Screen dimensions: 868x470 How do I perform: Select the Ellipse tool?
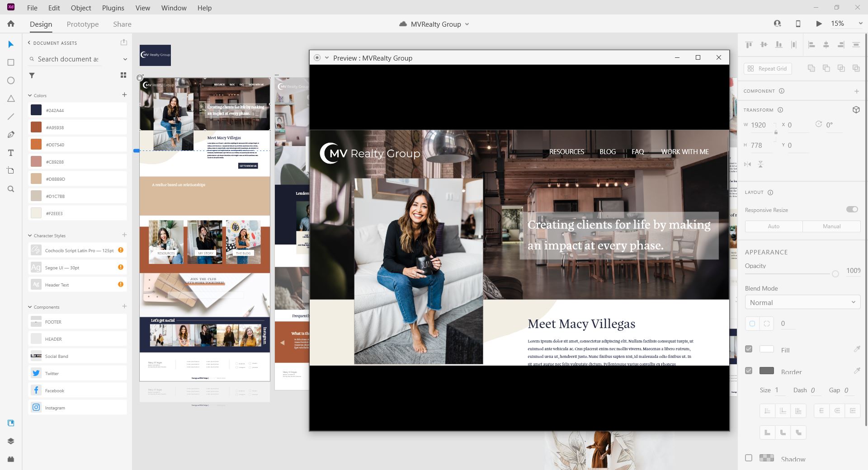pos(11,80)
